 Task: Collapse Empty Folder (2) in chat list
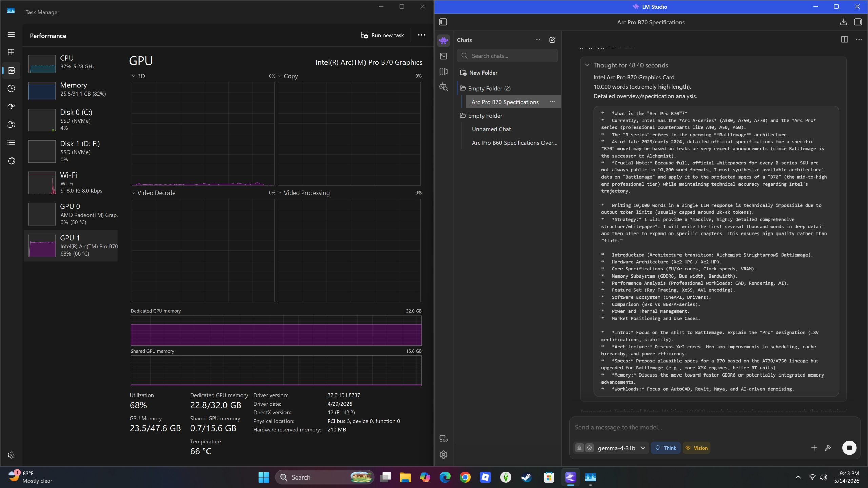[485, 88]
